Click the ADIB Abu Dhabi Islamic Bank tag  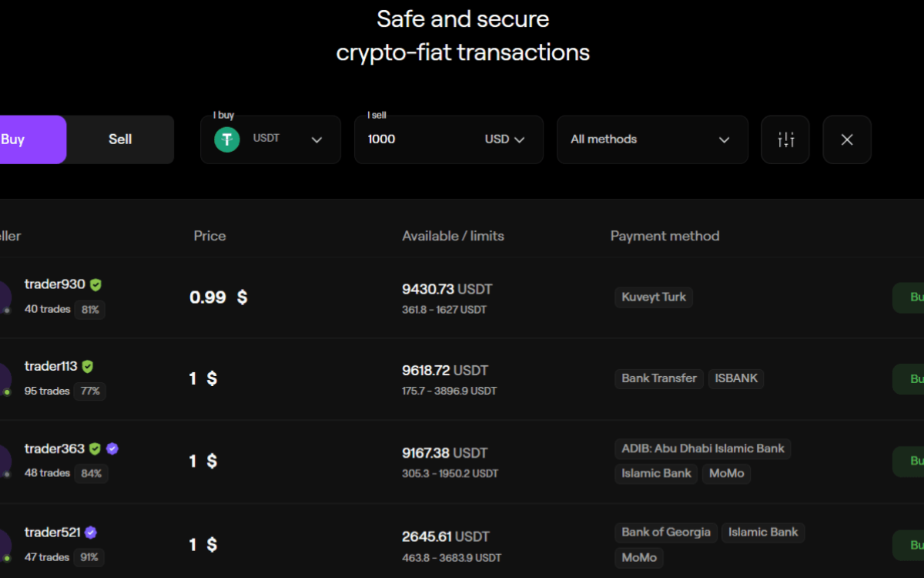[x=703, y=449]
